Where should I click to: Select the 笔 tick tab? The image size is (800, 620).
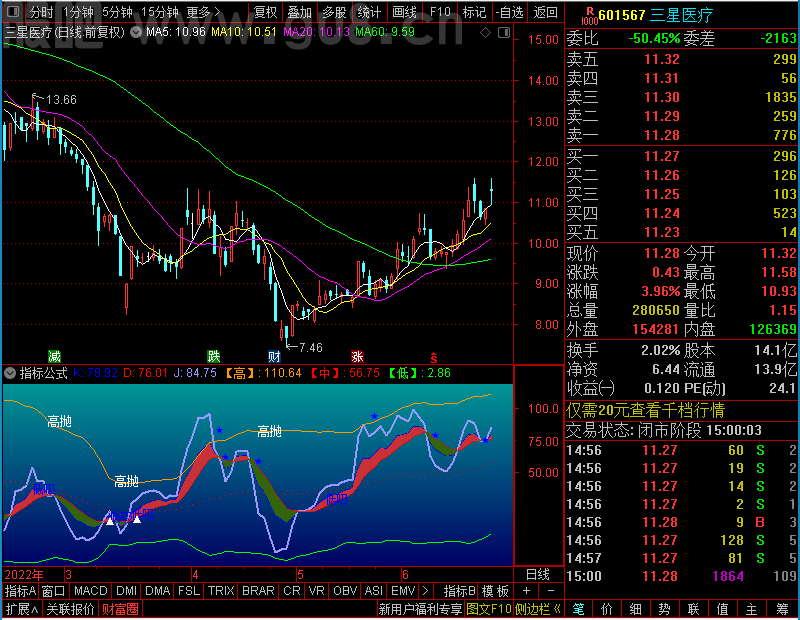578,609
